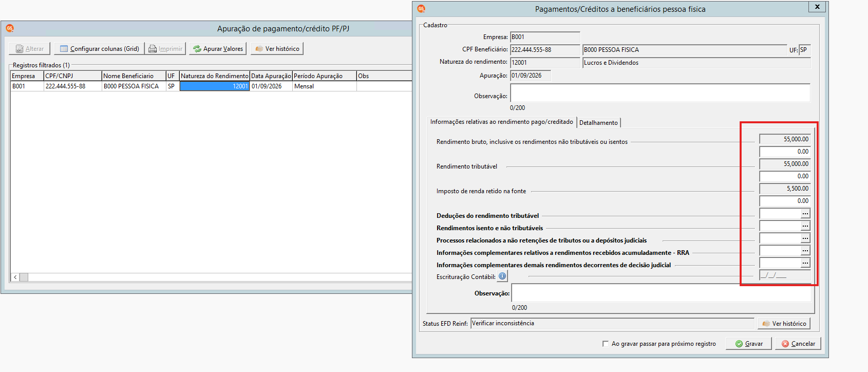The height and width of the screenshot is (372, 868).
Task: Open ellipsis for Deduções do rendimento tributável
Action: click(805, 214)
